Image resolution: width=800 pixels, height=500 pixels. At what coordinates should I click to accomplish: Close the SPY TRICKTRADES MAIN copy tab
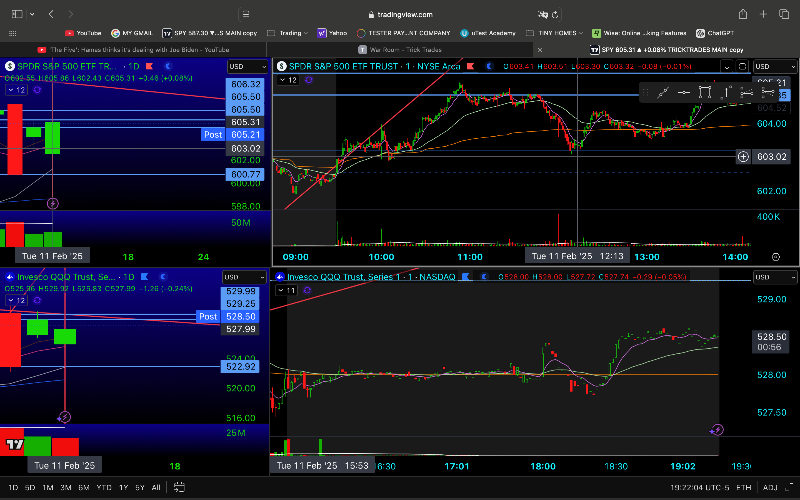coord(540,50)
